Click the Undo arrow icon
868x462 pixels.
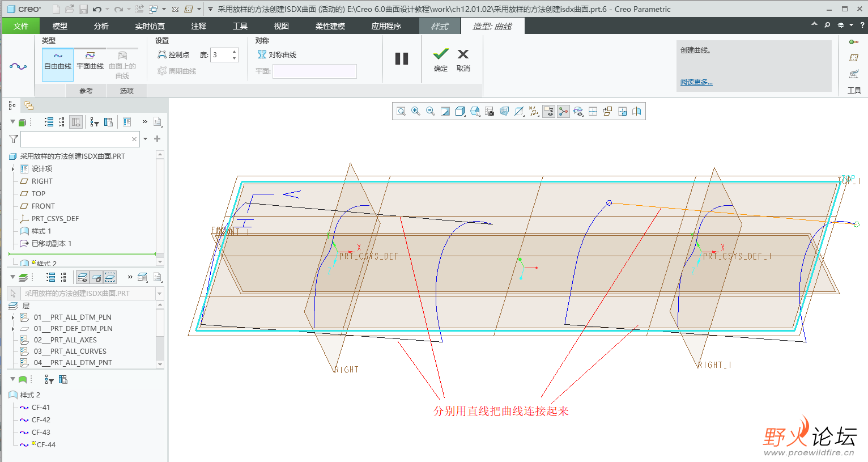click(x=97, y=9)
